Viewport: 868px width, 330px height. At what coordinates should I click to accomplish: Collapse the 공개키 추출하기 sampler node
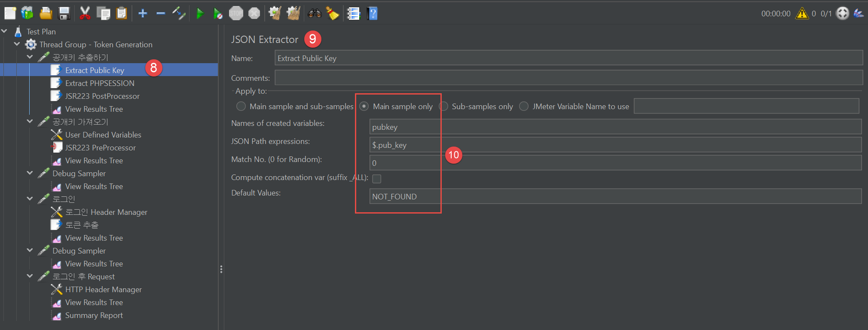30,57
